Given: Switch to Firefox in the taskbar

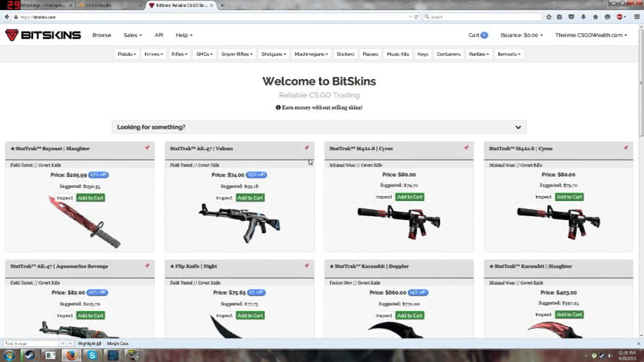Looking at the screenshot, I should pos(71,355).
